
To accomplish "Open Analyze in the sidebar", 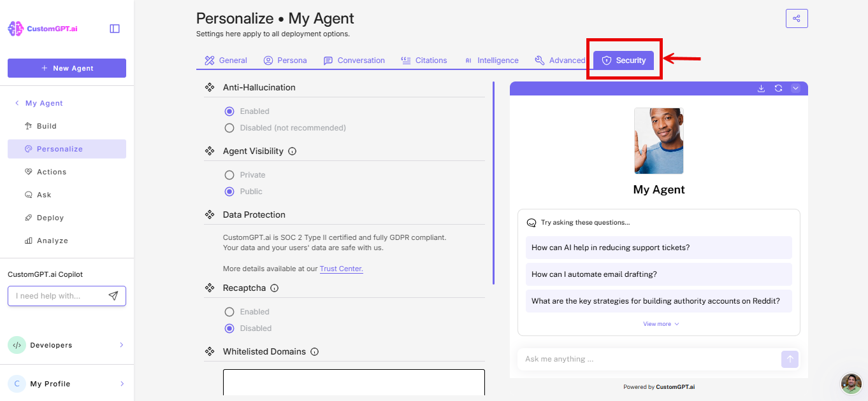I will [67, 241].
